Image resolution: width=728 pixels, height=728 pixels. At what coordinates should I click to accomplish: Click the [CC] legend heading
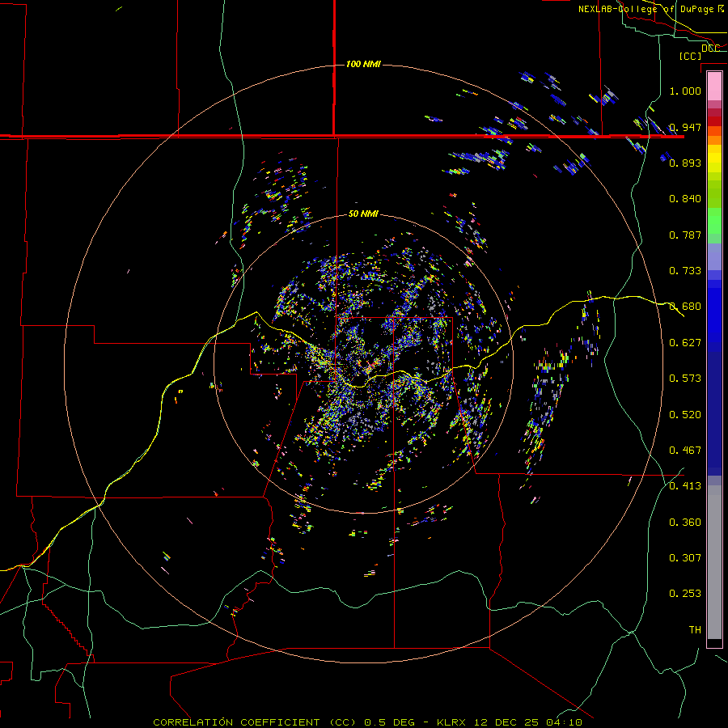pos(690,56)
